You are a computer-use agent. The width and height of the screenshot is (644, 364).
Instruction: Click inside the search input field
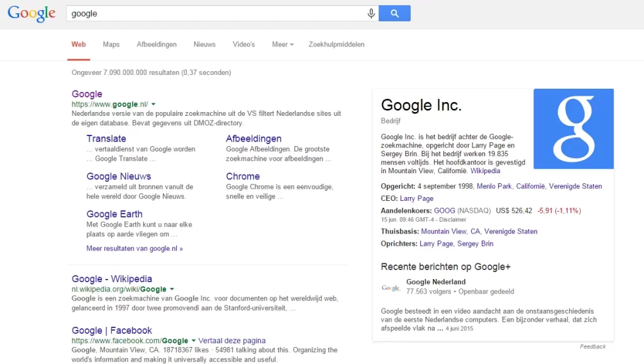point(214,13)
